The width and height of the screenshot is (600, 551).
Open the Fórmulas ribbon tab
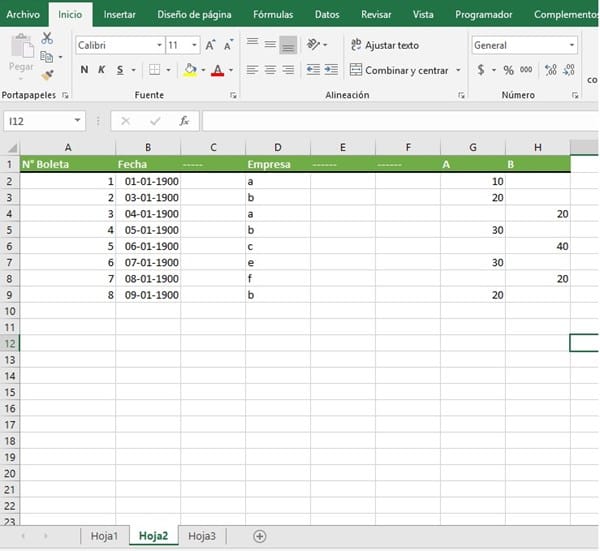pos(273,15)
